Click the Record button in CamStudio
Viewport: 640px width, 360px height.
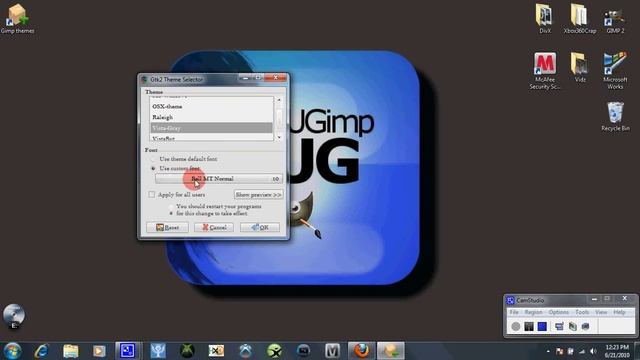[516, 326]
